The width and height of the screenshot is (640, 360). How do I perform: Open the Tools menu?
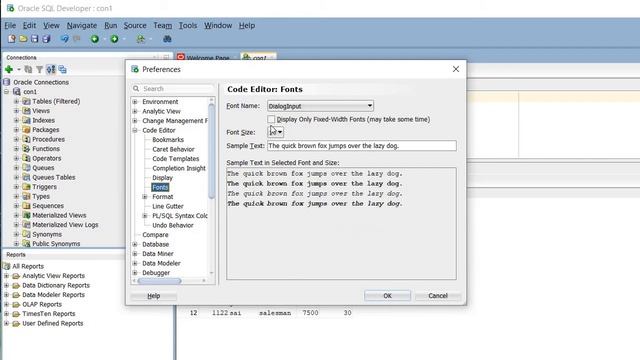point(188,25)
